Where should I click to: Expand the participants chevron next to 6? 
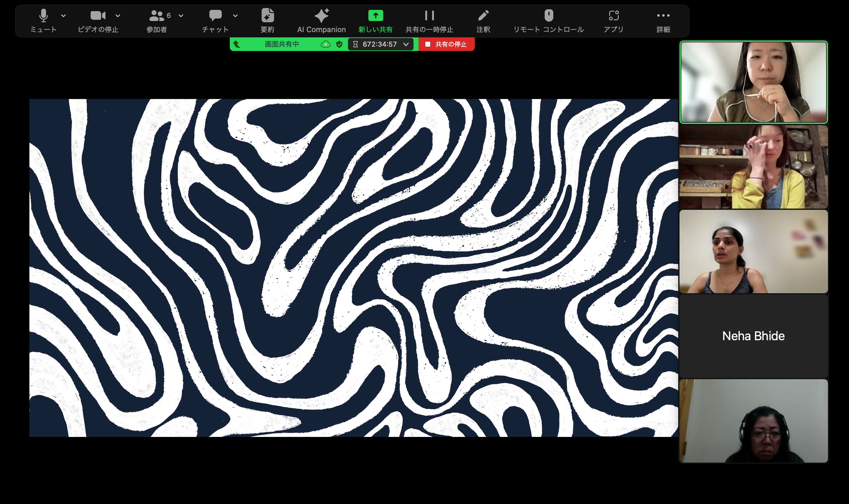pyautogui.click(x=181, y=16)
